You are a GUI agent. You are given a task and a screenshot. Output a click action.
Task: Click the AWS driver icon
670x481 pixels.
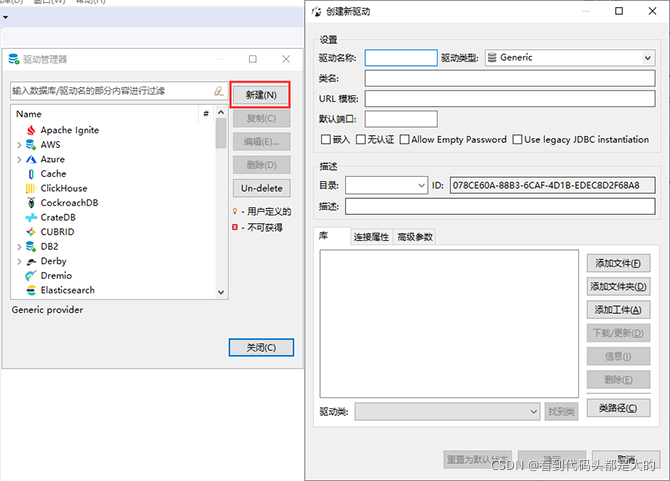31,144
